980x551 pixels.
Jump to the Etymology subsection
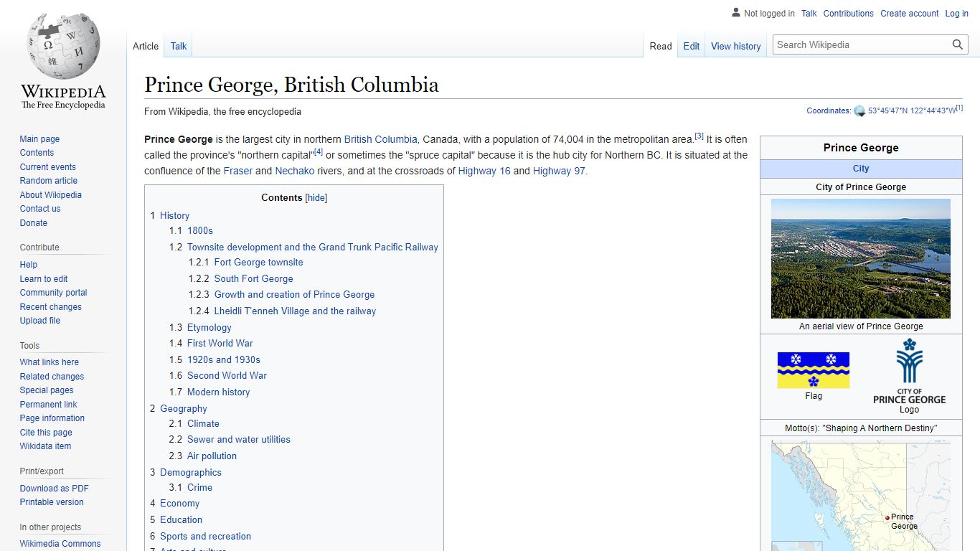tap(209, 327)
